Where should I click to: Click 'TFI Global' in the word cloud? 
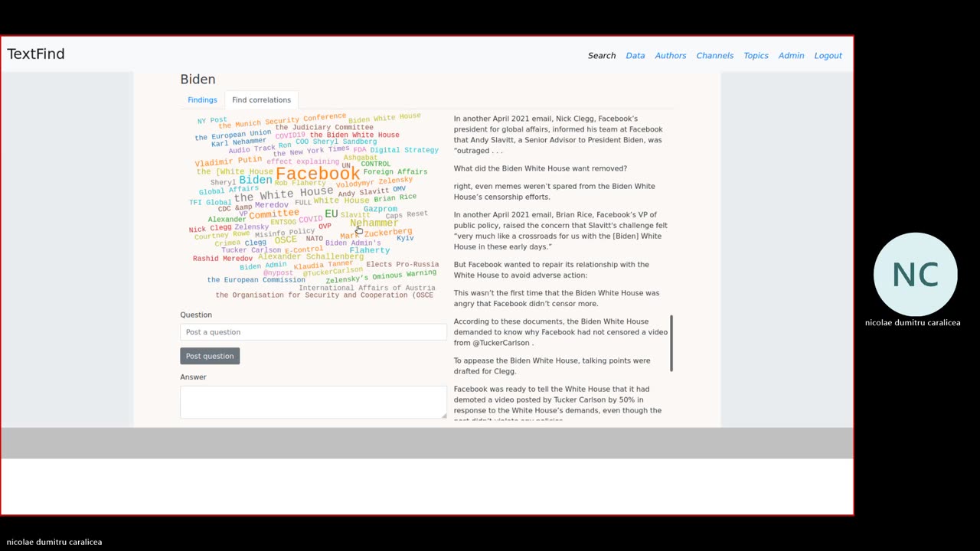pyautogui.click(x=211, y=203)
